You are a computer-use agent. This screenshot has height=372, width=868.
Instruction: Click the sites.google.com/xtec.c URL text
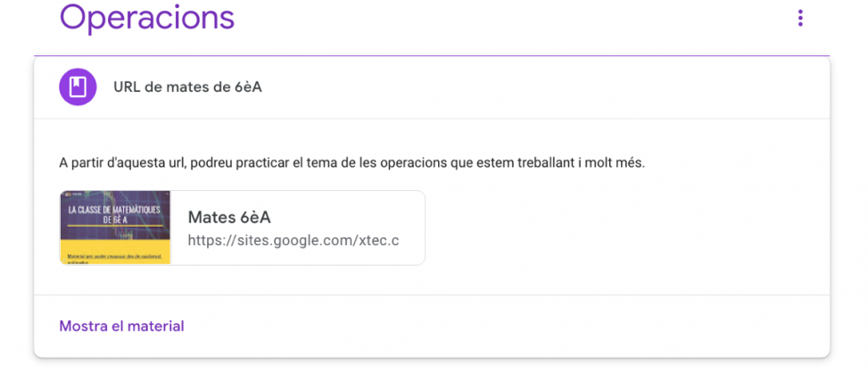pyautogui.click(x=293, y=241)
